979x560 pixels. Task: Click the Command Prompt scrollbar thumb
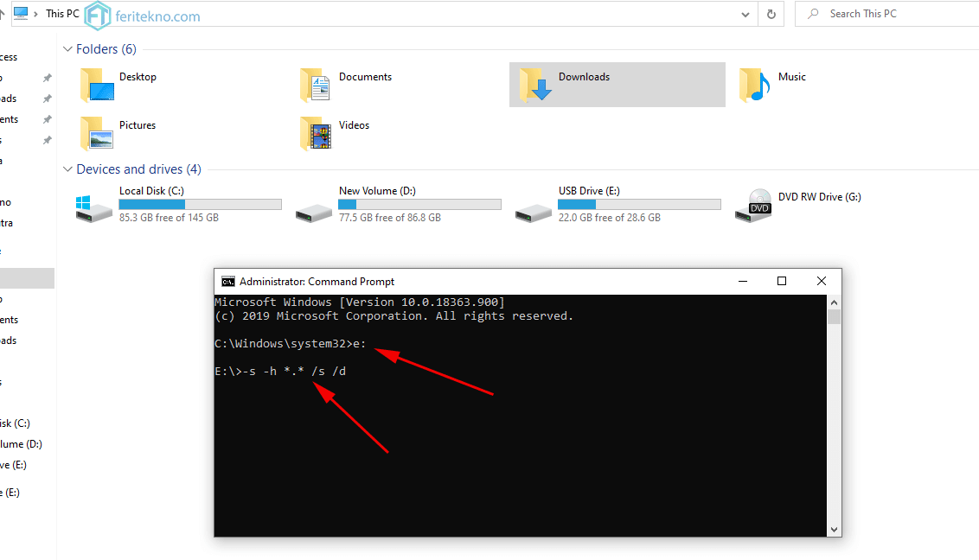(835, 317)
